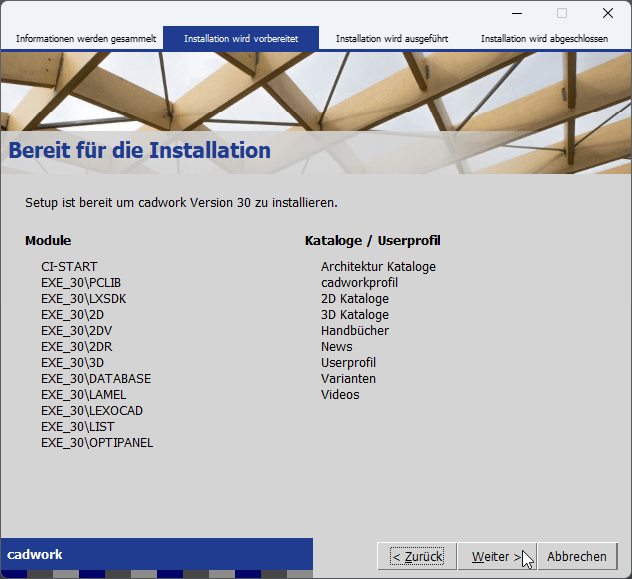Click the 'Handbücher' entry

pyautogui.click(x=355, y=331)
